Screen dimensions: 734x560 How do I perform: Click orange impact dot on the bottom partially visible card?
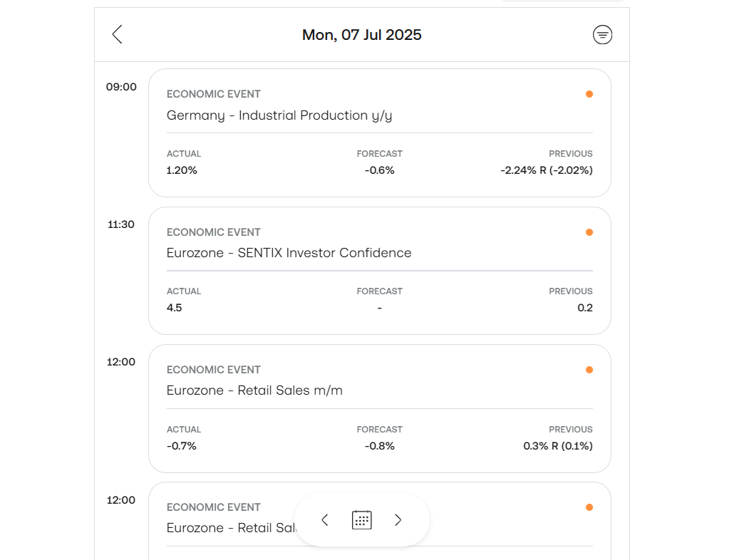point(589,507)
